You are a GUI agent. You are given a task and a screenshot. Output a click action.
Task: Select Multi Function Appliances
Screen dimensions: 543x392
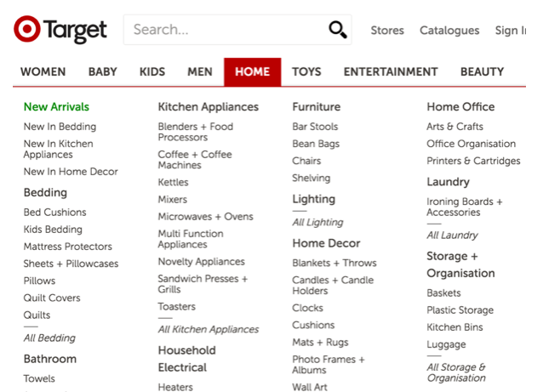tap(191, 239)
